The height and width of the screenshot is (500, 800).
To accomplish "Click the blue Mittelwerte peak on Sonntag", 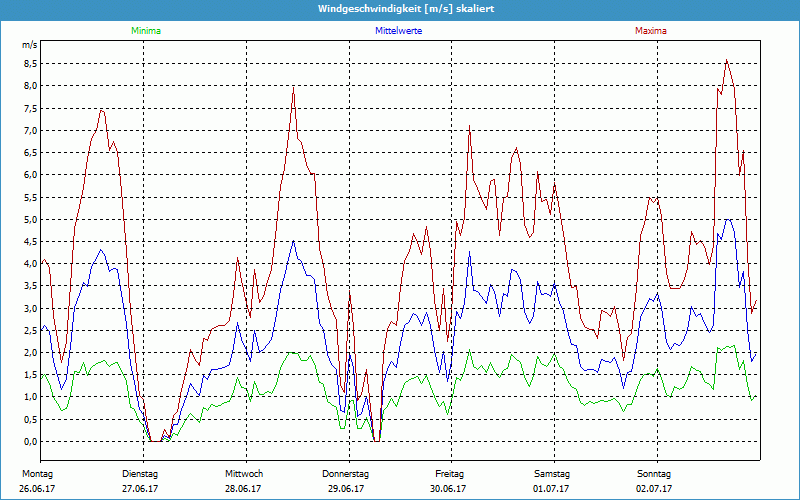I will tap(728, 219).
